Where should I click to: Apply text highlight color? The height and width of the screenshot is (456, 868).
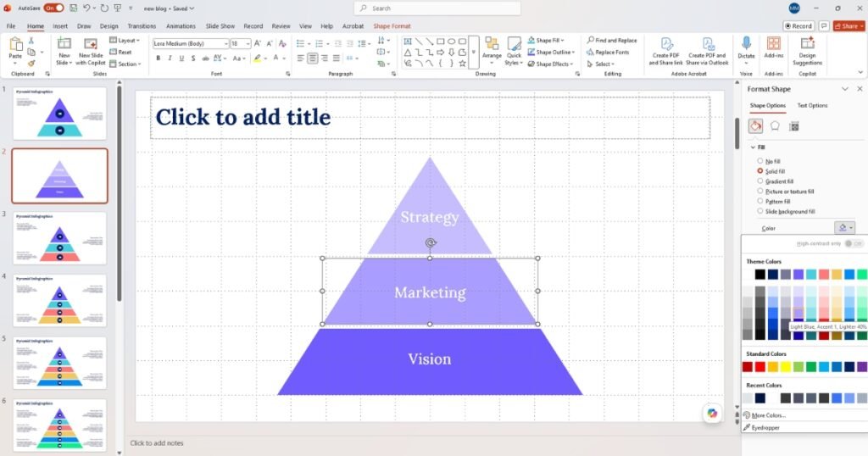pos(257,58)
